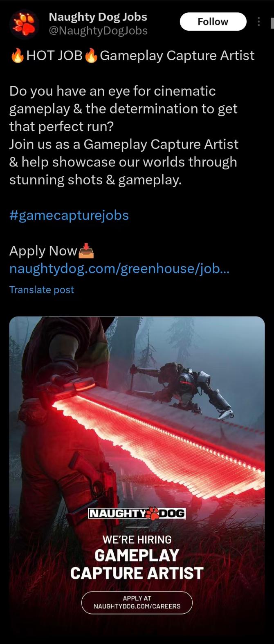The height and width of the screenshot is (644, 274).
Task: Click the inbox tray emoji beside Apply Now
Action: pos(86,251)
